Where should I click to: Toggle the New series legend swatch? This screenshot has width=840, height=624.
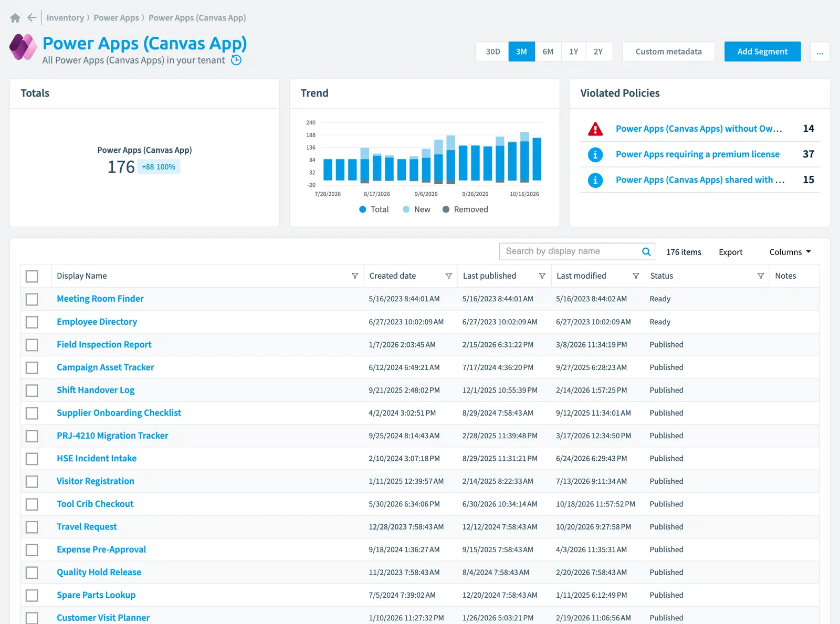point(406,209)
